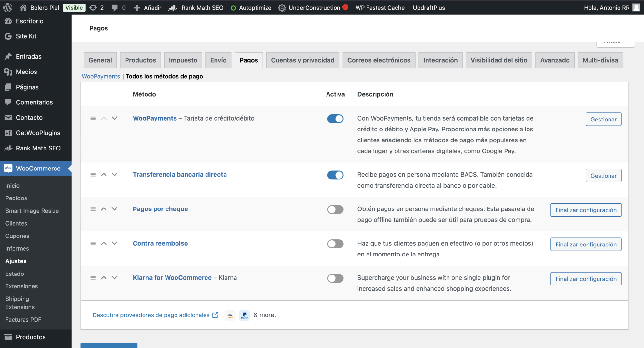Click Gestionar for Transferencia bancaria directa

coord(603,176)
